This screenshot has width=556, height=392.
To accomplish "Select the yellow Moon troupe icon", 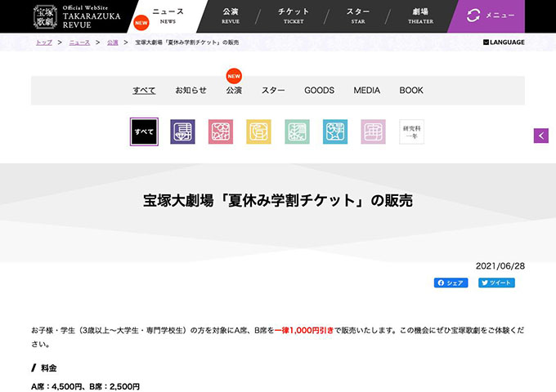I will coord(259,131).
